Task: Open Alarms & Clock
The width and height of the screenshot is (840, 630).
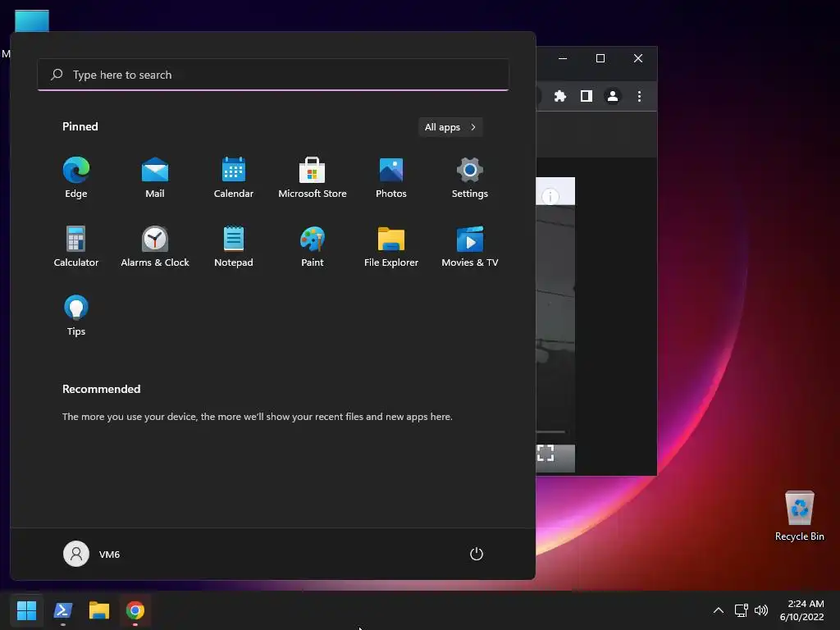Action: click(x=155, y=246)
